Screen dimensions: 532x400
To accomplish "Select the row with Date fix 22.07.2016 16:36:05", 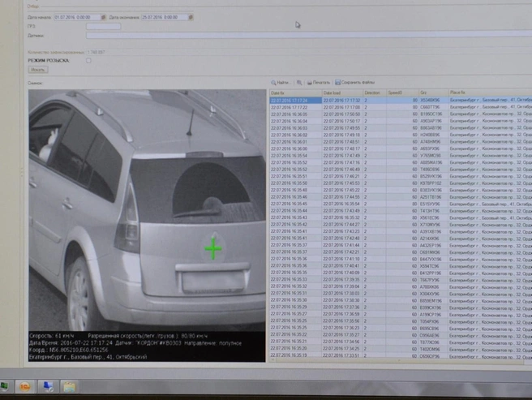I will tap(401, 114).
